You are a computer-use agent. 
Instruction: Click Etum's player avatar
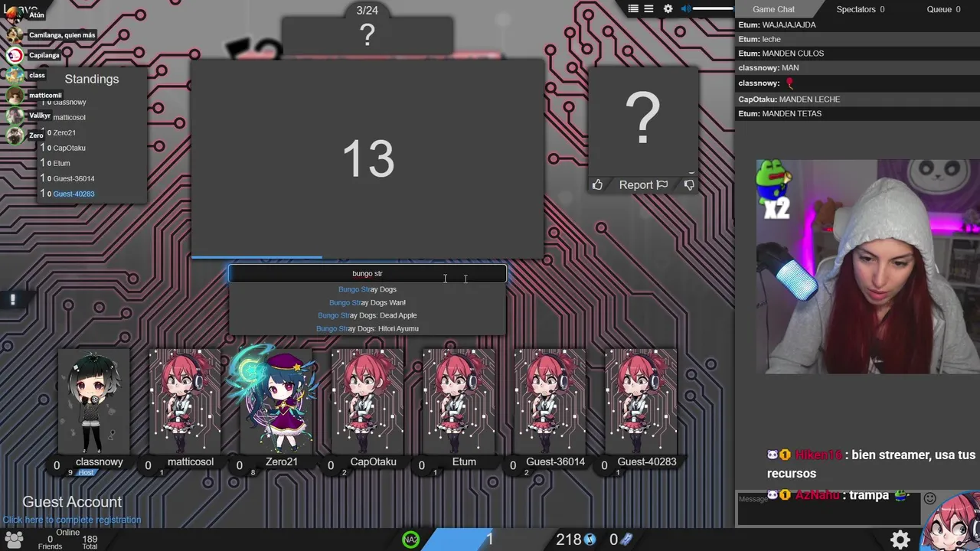coord(458,402)
